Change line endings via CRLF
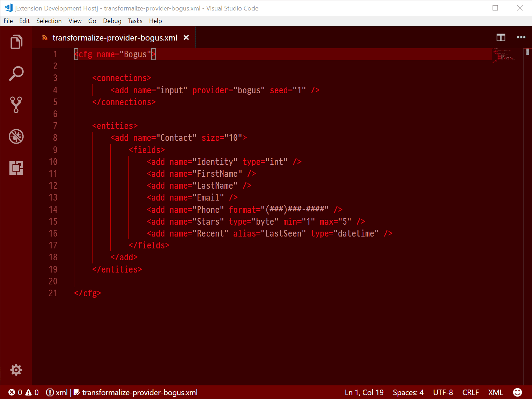Screen dimensions: 532x399 click(471, 392)
